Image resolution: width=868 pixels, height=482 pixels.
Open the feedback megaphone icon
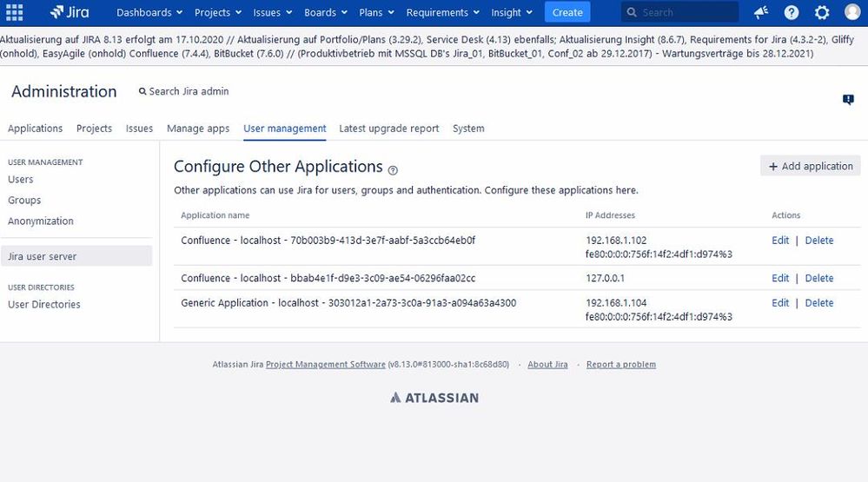(761, 12)
